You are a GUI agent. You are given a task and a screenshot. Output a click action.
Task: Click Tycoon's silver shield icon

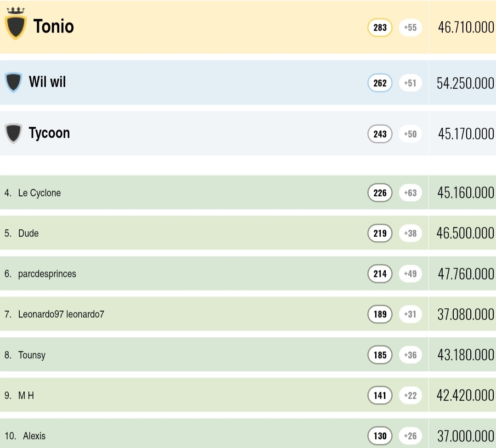click(13, 134)
